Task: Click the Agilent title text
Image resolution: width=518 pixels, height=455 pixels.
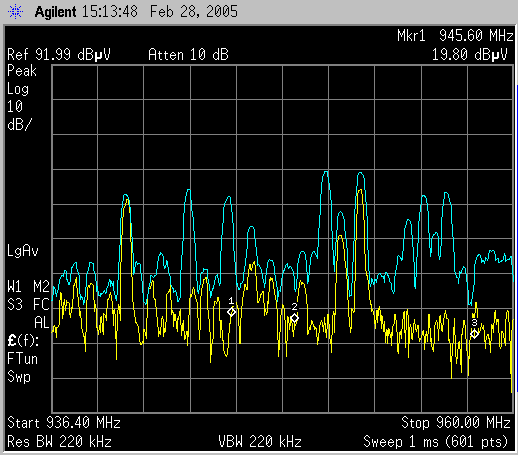Action: pyautogui.click(x=55, y=12)
